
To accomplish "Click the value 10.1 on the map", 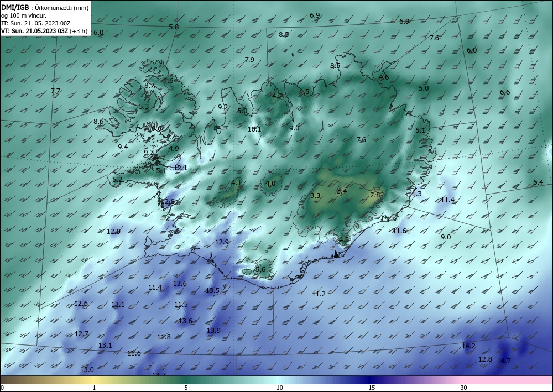I will 254,129.
